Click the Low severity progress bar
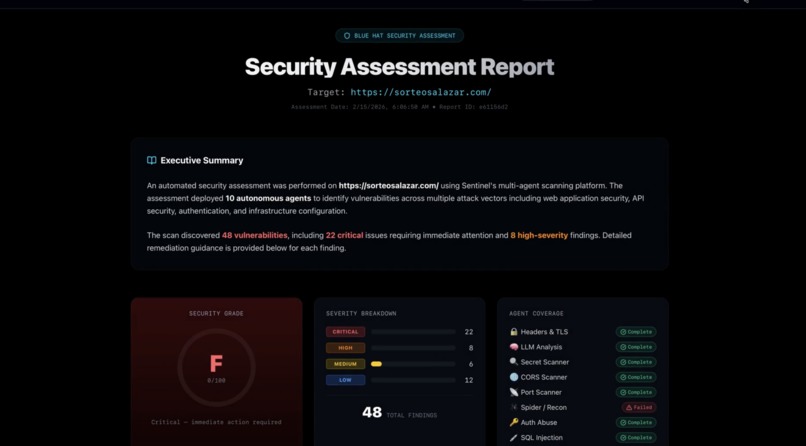The height and width of the screenshot is (446, 806). click(x=413, y=380)
